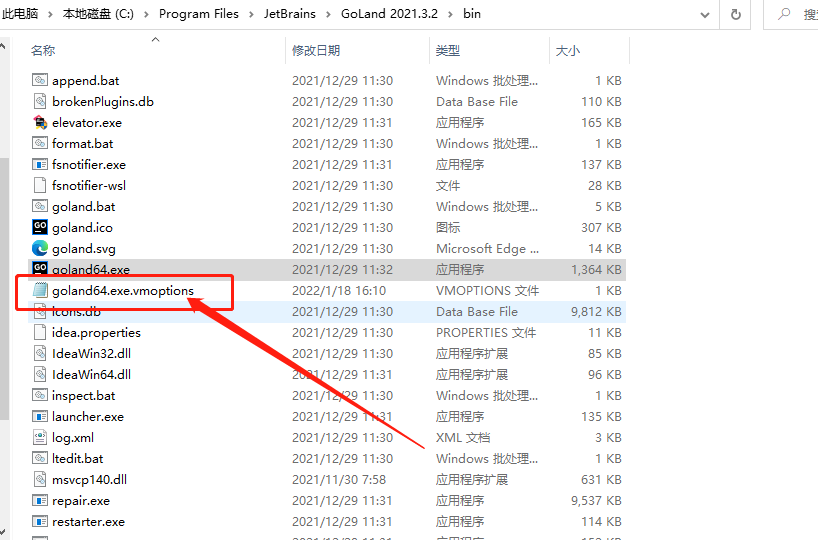Click the PROPERTIES 文件 type cell

click(486, 333)
